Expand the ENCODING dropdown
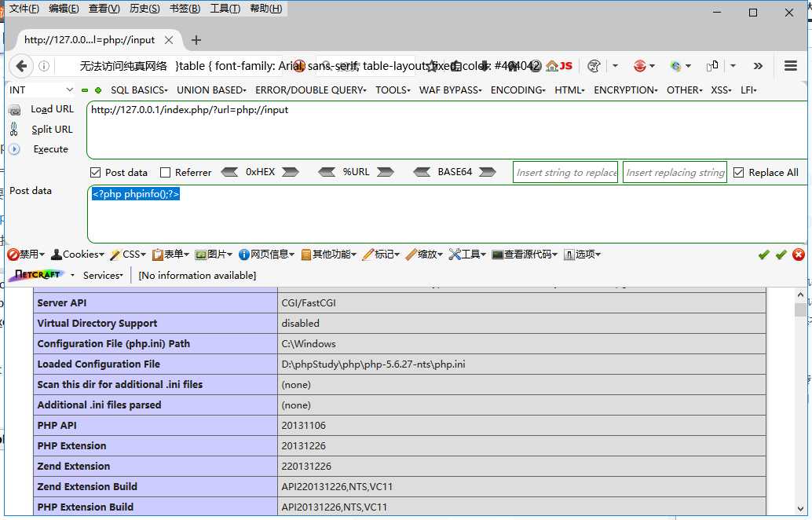The image size is (812, 520). tap(518, 90)
